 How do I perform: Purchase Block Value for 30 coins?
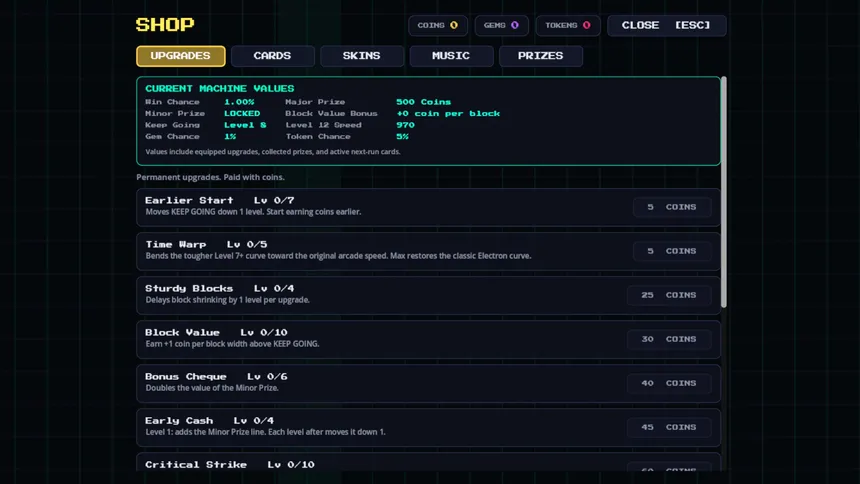pos(669,339)
